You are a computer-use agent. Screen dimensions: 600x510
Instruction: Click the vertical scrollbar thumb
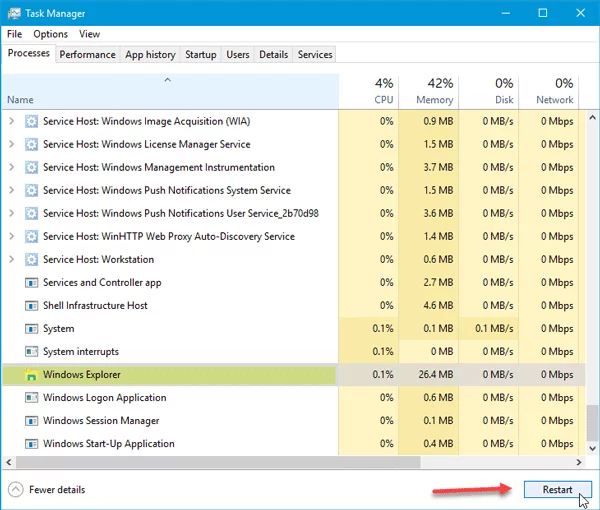coord(592,422)
